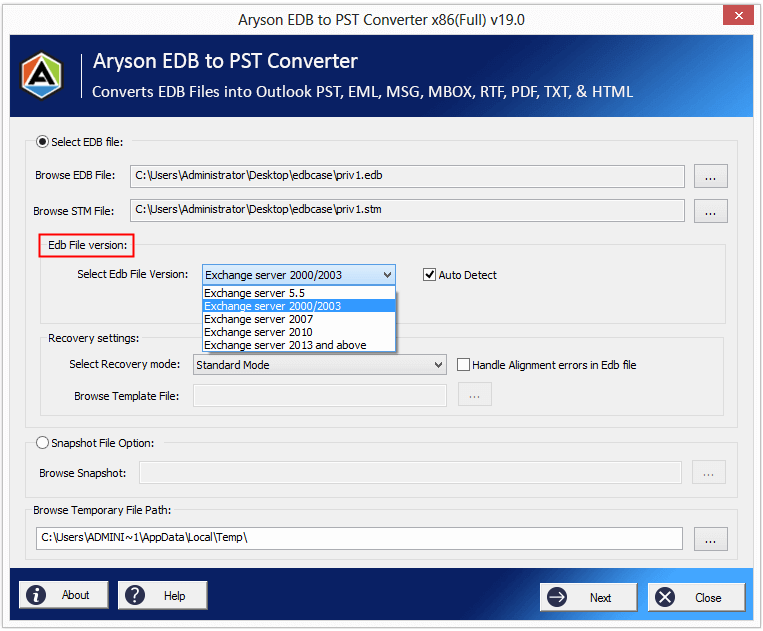Click the Browse STM File path field
The height and width of the screenshot is (631, 763).
click(407, 210)
